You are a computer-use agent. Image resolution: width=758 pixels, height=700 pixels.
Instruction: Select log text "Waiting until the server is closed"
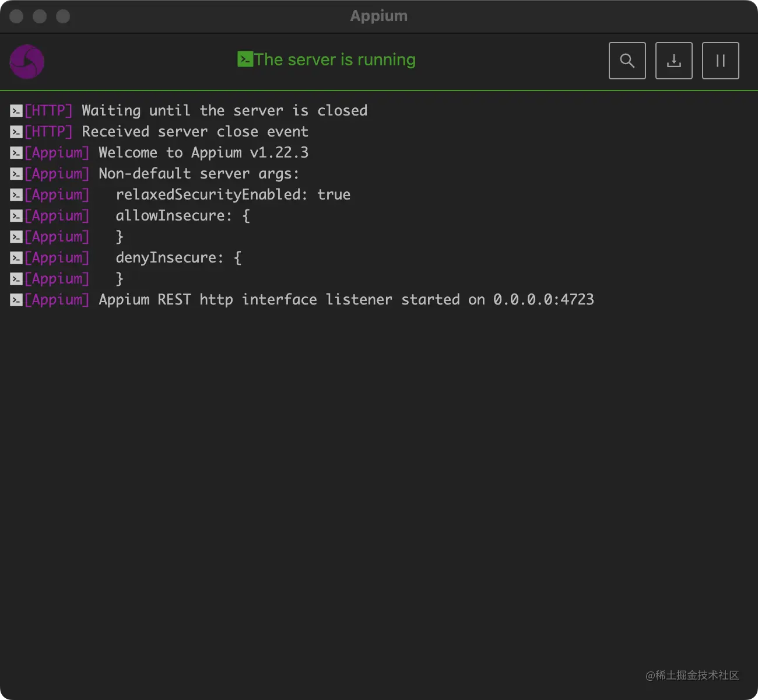click(x=224, y=111)
